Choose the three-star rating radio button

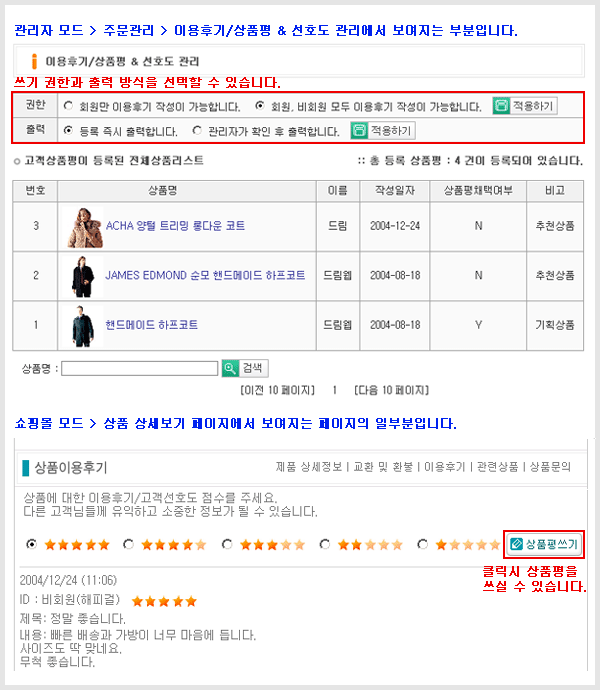coord(227,544)
